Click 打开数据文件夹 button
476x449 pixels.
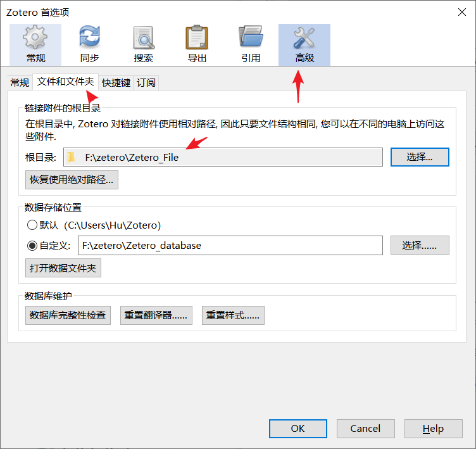coord(63,268)
